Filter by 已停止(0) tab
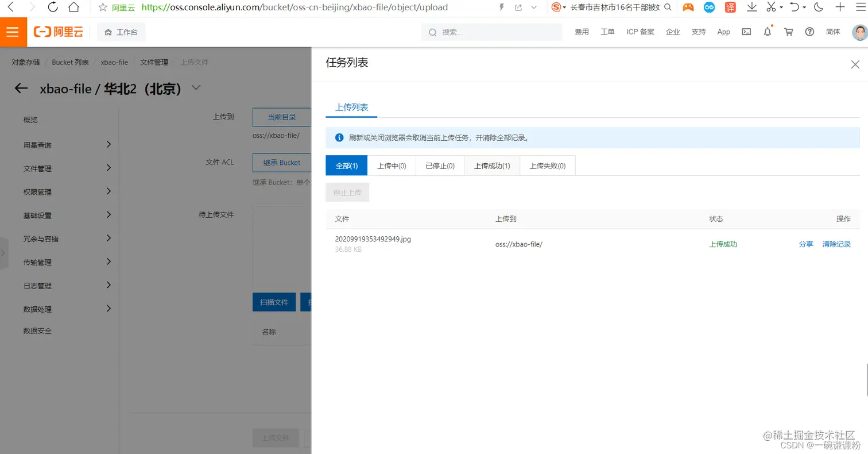The image size is (868, 454). (x=440, y=166)
